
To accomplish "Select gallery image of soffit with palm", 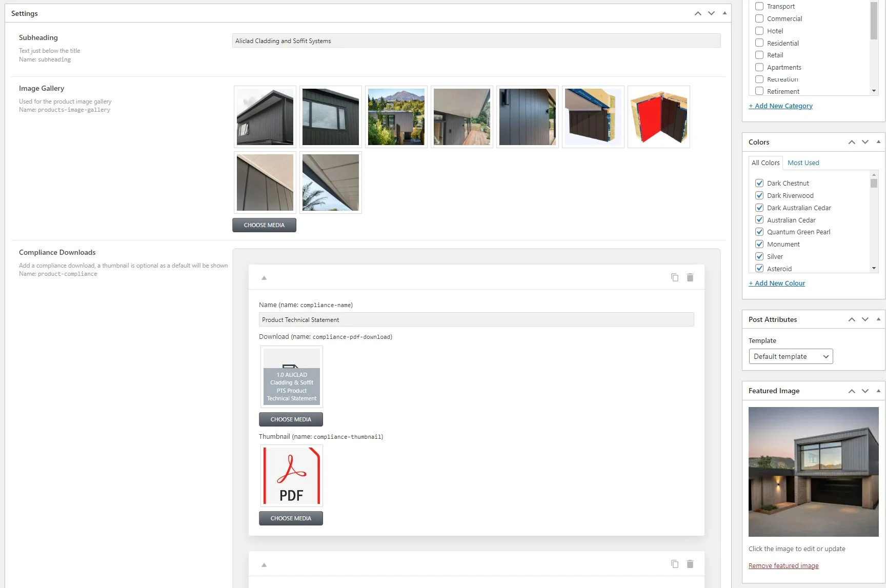I will click(331, 183).
